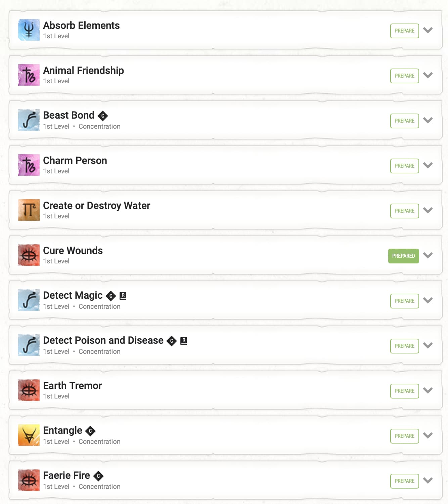Viewport: 448px width, 504px height.
Task: Click ritual icon next to Detect Poison and Disease
Action: coord(184,341)
